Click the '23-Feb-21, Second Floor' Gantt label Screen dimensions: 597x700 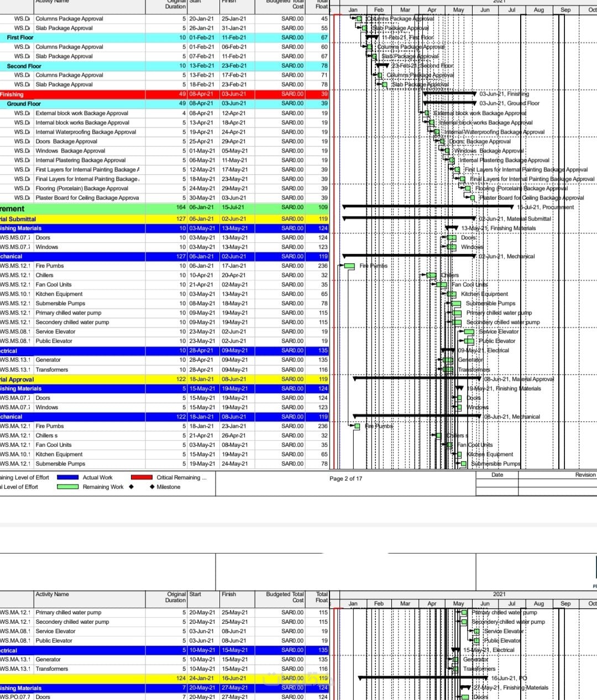[422, 66]
